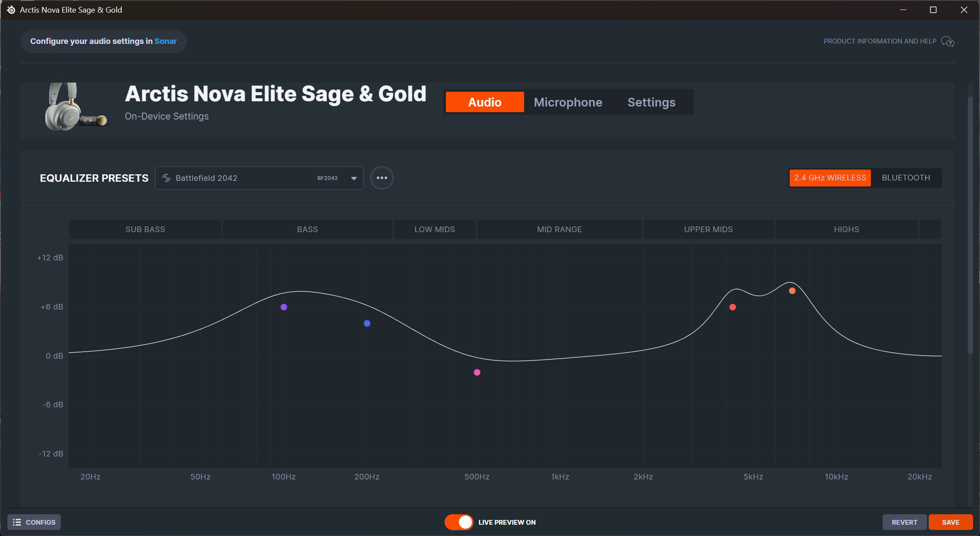Expand the equalizer preset list chevron
The width and height of the screenshot is (980, 536).
point(354,178)
